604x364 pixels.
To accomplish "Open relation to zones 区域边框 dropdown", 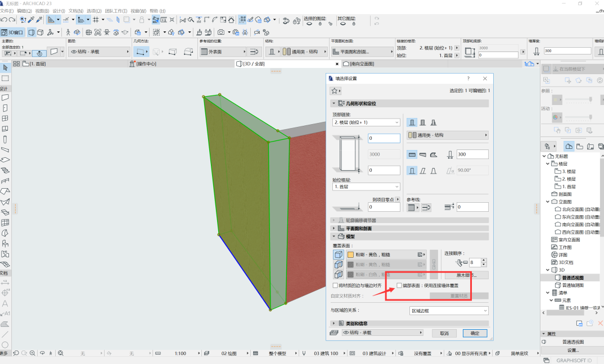I will (x=449, y=311).
